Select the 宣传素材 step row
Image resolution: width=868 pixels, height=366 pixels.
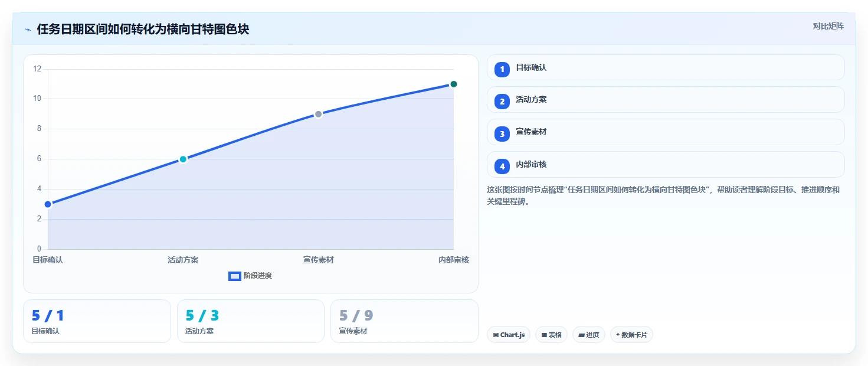click(666, 132)
